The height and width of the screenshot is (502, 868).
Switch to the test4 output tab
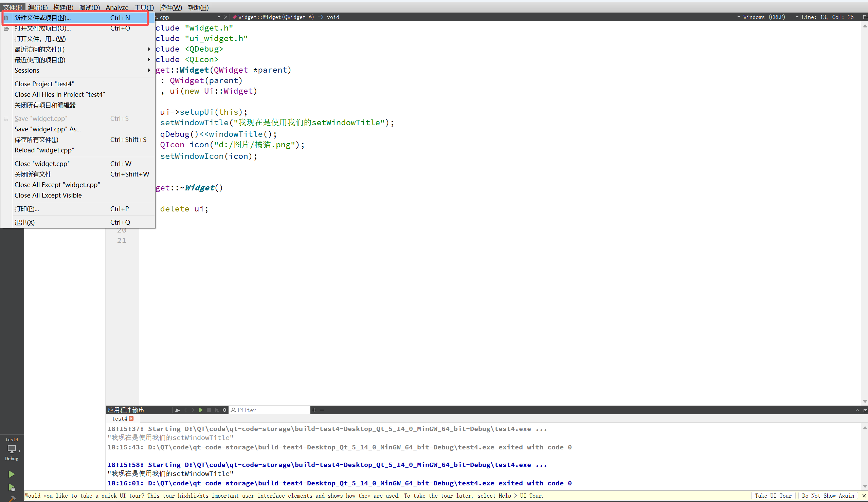coord(120,419)
